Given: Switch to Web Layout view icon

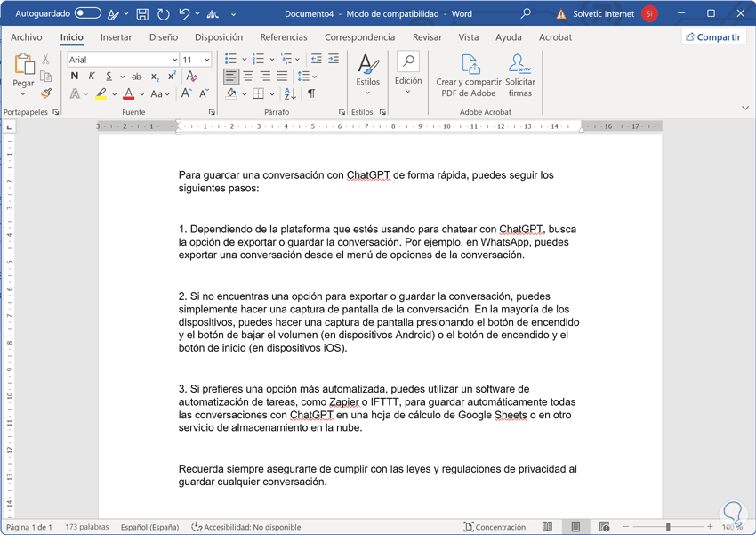Looking at the screenshot, I should pos(604,527).
